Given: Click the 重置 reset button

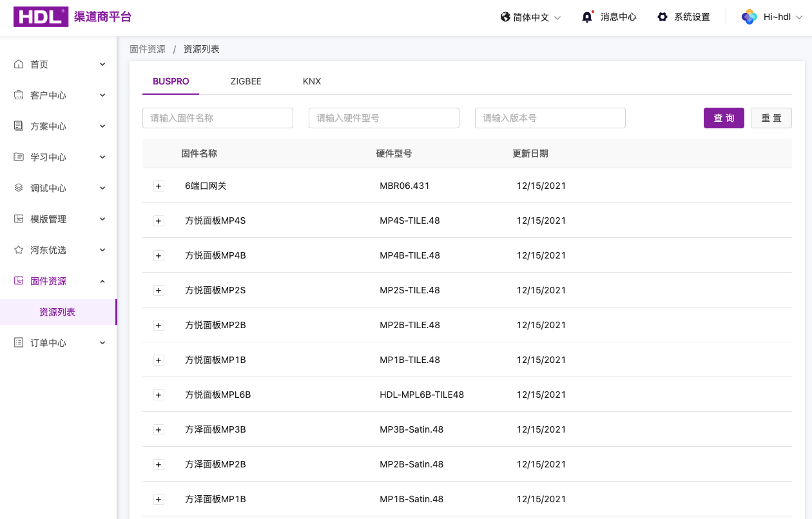Looking at the screenshot, I should coord(771,118).
